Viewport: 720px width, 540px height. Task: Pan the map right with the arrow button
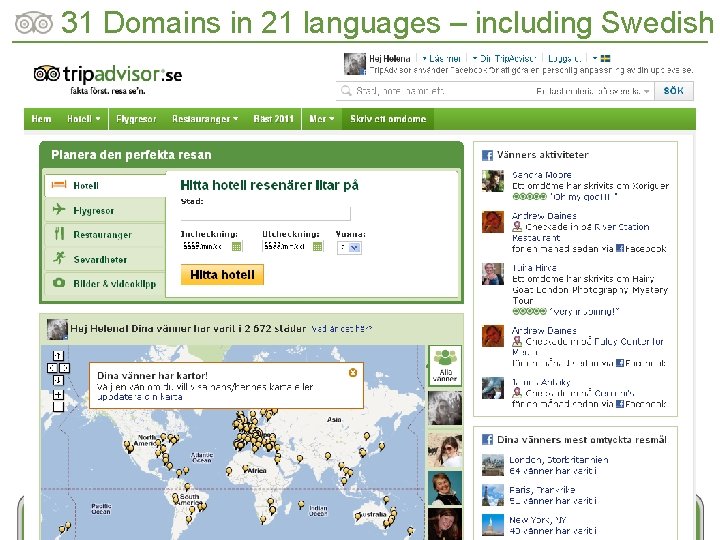(x=64, y=368)
